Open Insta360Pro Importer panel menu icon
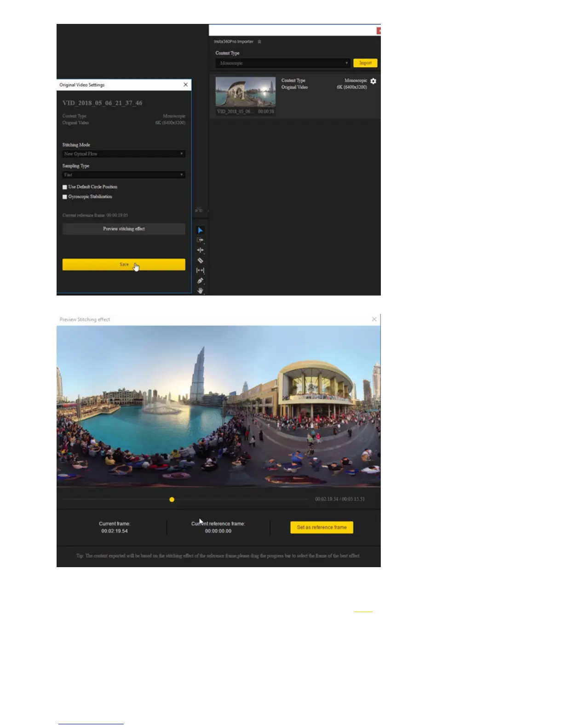 [259, 41]
